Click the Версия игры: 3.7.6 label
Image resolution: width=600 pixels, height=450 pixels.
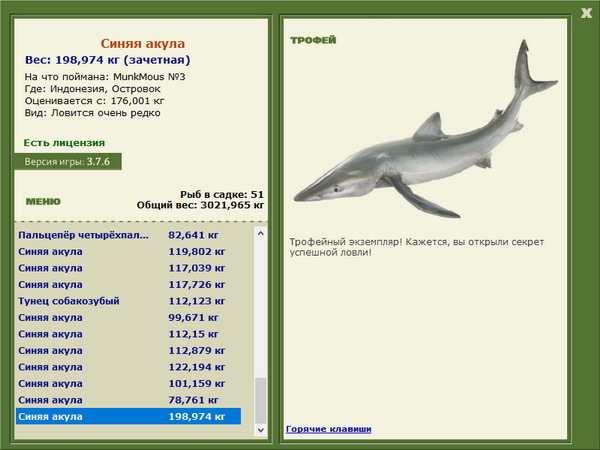point(68,161)
